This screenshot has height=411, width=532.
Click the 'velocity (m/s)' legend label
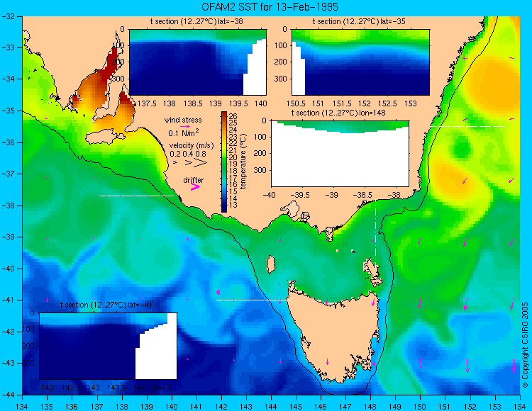pyautogui.click(x=192, y=146)
